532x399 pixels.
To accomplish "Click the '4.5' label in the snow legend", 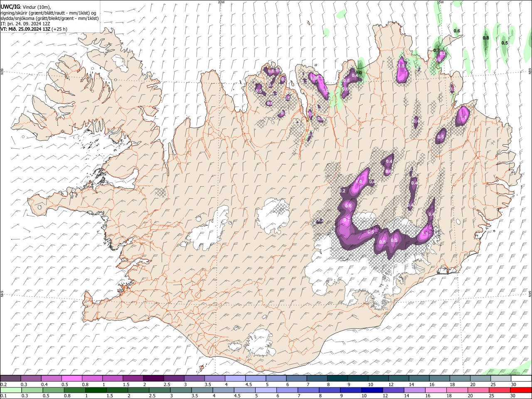I will click(249, 384).
